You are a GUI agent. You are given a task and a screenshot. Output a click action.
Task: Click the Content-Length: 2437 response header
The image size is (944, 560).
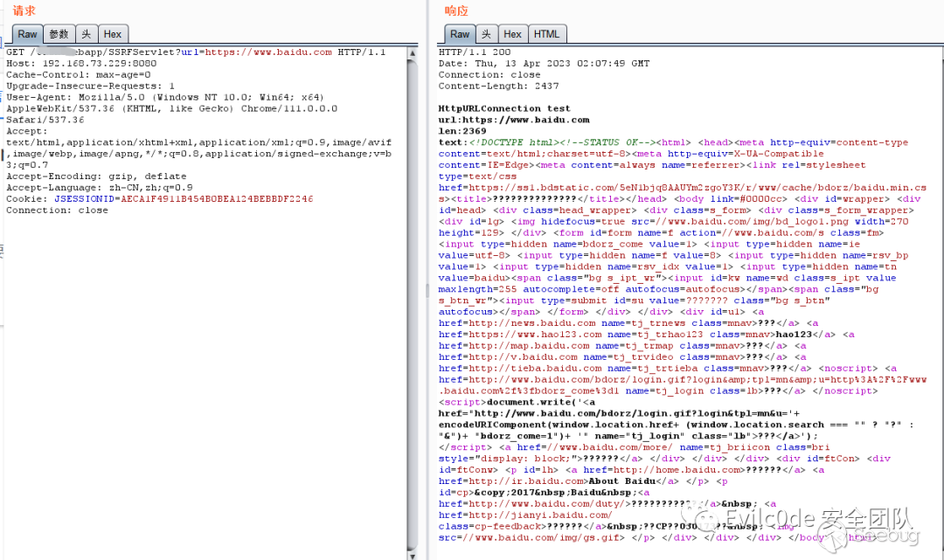[x=498, y=86]
